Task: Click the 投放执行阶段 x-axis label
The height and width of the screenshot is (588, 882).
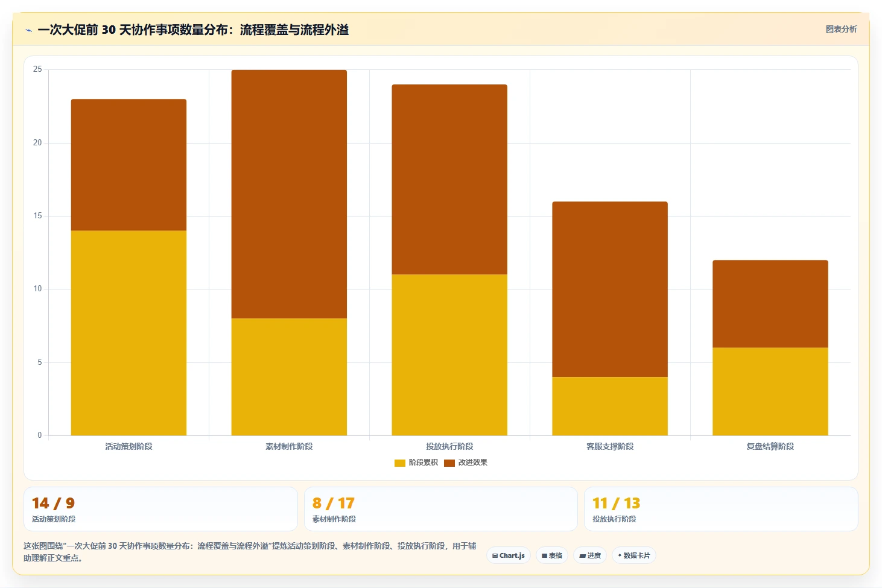Action: pyautogui.click(x=449, y=446)
